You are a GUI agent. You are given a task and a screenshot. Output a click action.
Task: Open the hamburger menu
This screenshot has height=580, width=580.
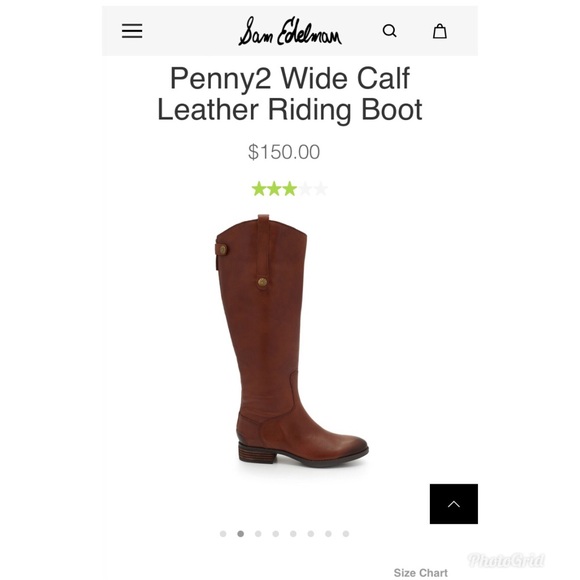pos(132,31)
